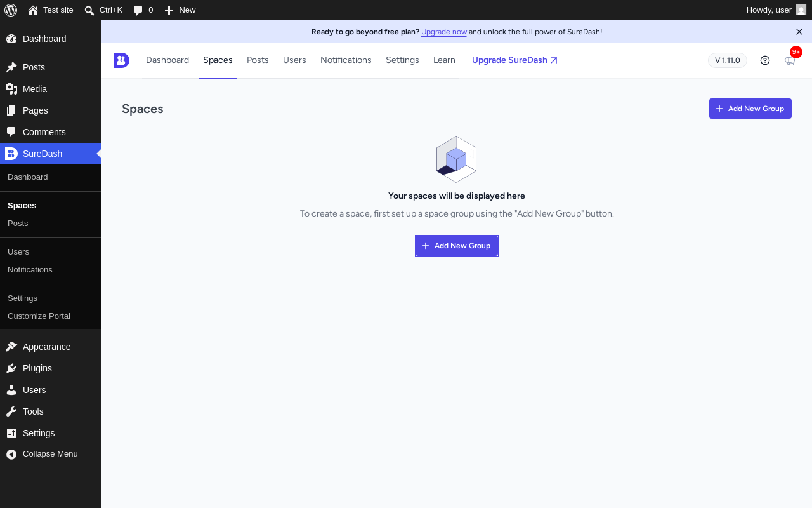The image size is (812, 508).
Task: Click 'Your spaces will be displayed here' text
Action: [x=457, y=196]
